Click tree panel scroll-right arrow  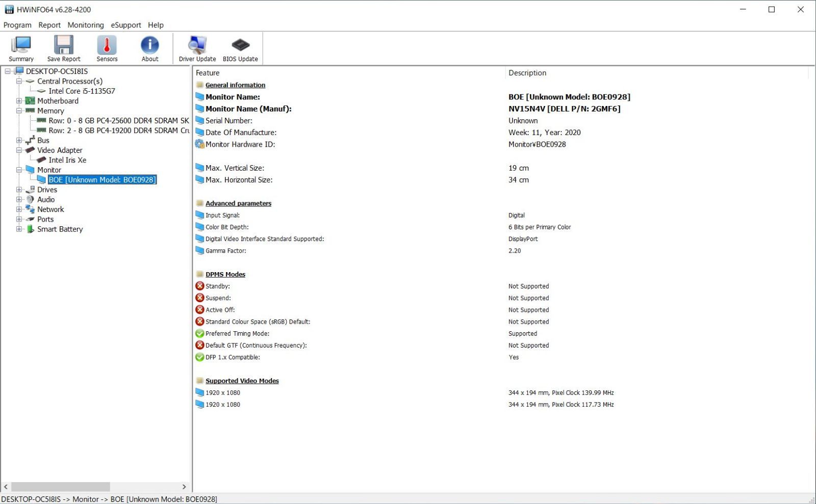coord(184,487)
